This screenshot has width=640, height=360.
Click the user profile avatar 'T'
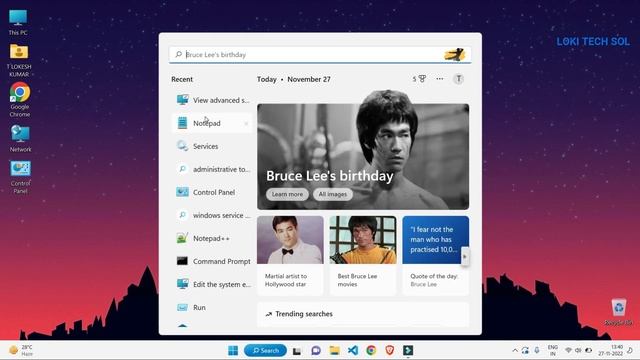(x=458, y=79)
